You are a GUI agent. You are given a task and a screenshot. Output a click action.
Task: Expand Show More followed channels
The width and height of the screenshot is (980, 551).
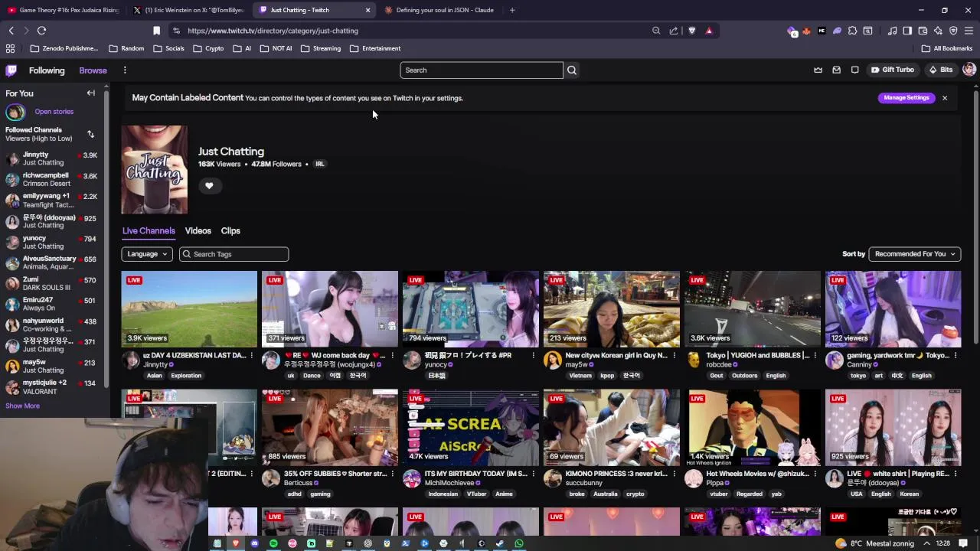(x=22, y=406)
